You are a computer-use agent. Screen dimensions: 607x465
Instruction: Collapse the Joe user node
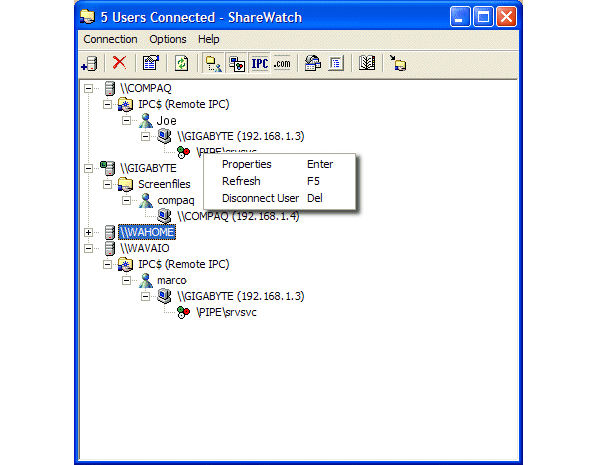tap(127, 120)
